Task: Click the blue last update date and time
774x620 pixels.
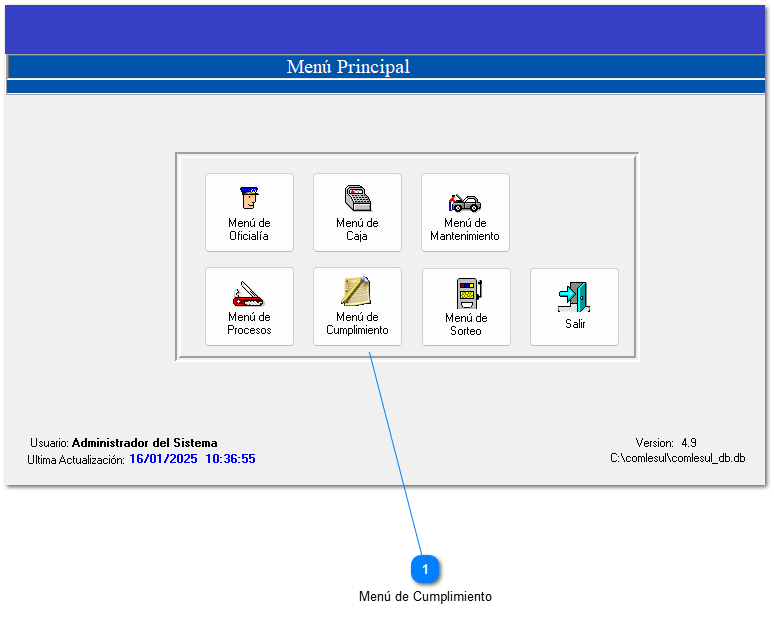Action: point(192,459)
